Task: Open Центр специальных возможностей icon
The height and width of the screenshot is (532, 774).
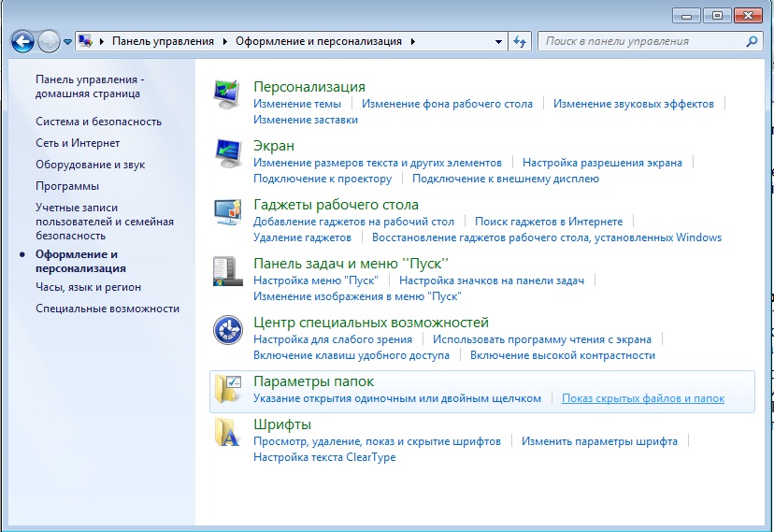Action: pyautogui.click(x=228, y=330)
